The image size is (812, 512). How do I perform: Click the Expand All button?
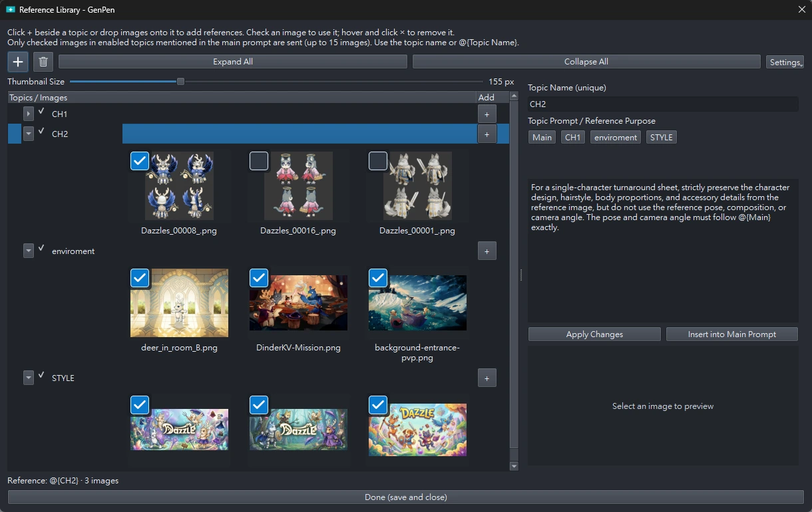click(233, 62)
